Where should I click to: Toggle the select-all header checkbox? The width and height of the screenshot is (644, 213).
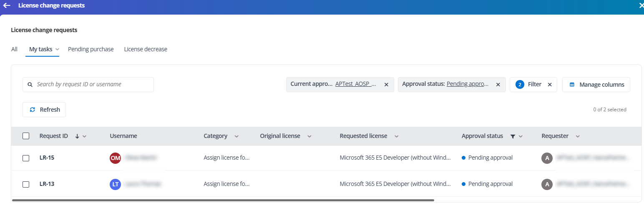tap(26, 136)
